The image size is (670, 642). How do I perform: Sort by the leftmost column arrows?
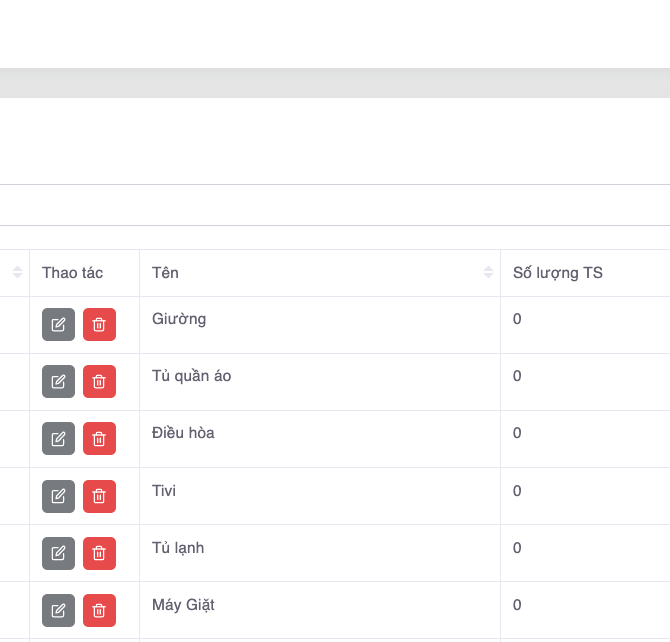[18, 273]
